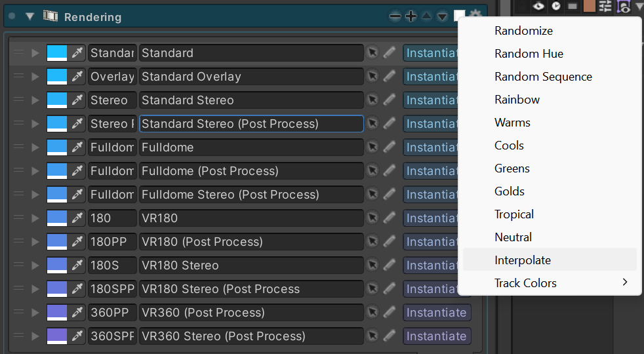This screenshot has width=644, height=354.
Task: Click select-cursor icon on VR180 row
Action: 372,218
